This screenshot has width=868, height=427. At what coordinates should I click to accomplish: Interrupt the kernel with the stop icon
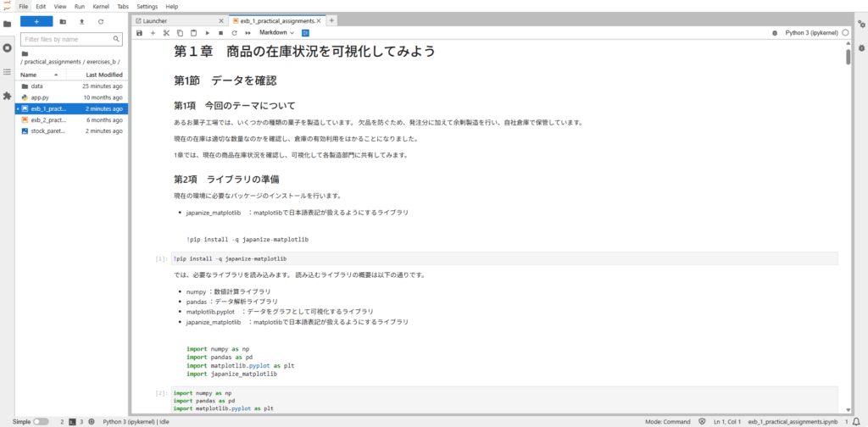[x=220, y=32]
